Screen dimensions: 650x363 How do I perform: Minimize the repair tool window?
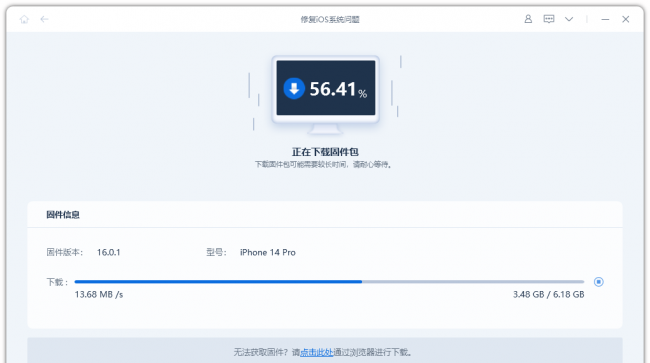click(x=605, y=19)
